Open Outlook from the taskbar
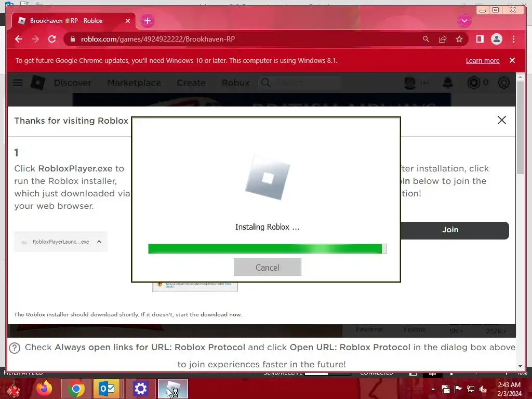Screen dimensions: 532x399 [107, 389]
